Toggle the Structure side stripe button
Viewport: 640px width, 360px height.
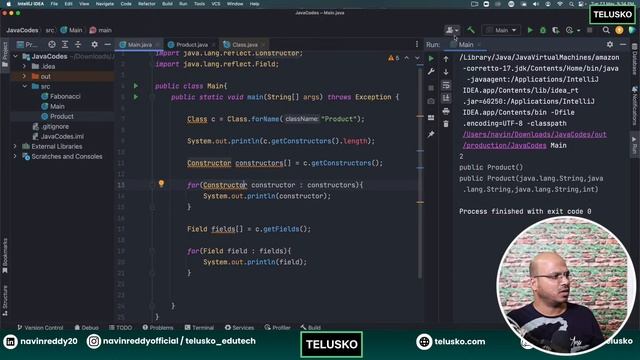click(x=5, y=301)
